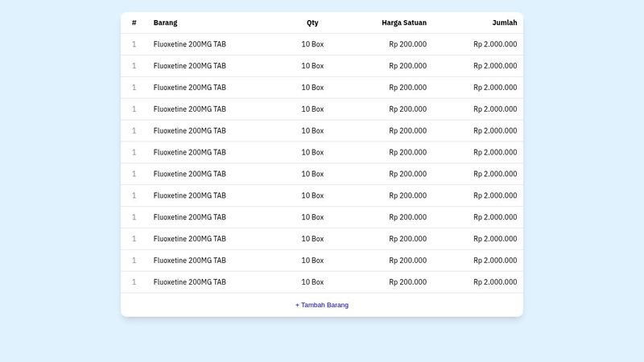Click the Jumlah column header
Viewport: 644px width, 362px height.
[505, 23]
